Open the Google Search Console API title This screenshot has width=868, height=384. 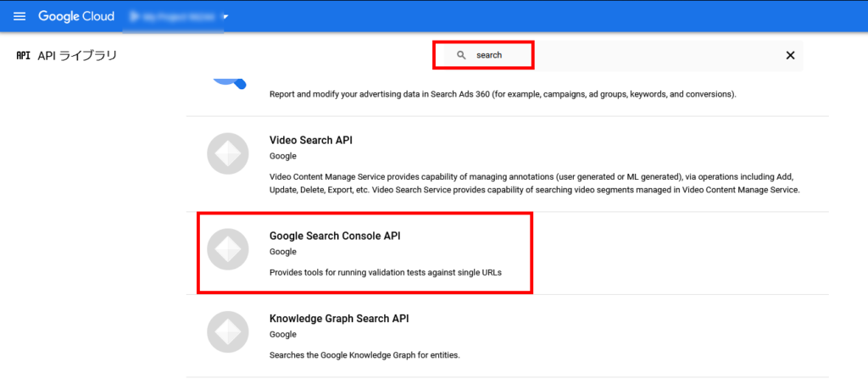(334, 237)
